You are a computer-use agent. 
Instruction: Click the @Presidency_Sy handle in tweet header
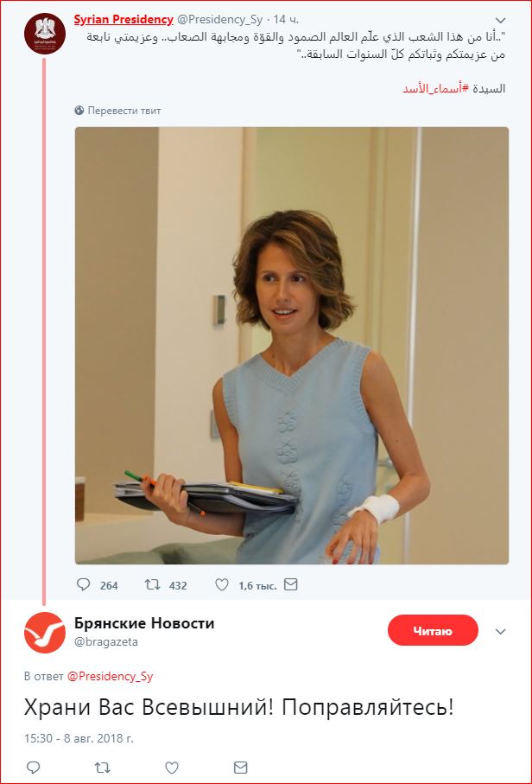[219, 20]
